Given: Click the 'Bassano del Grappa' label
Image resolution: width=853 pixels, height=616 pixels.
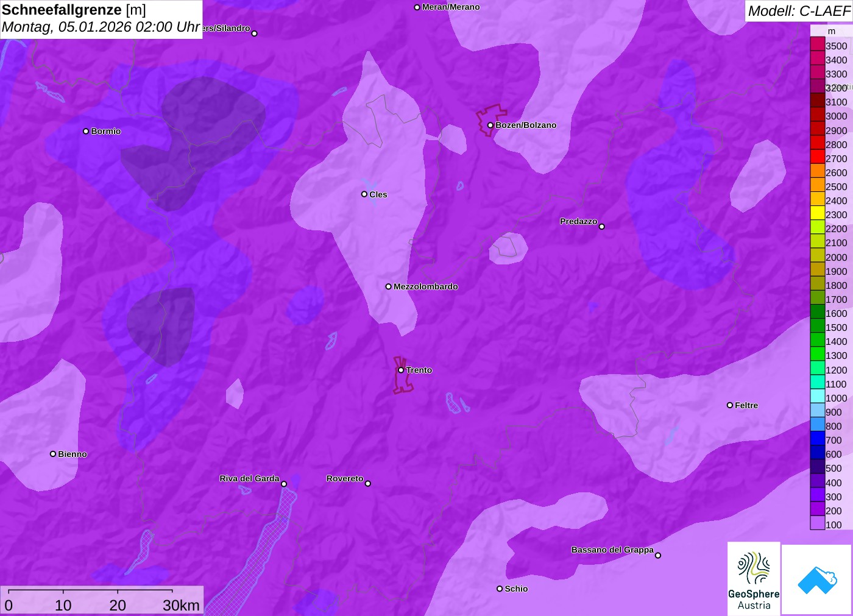Looking at the screenshot, I should pos(612,550).
